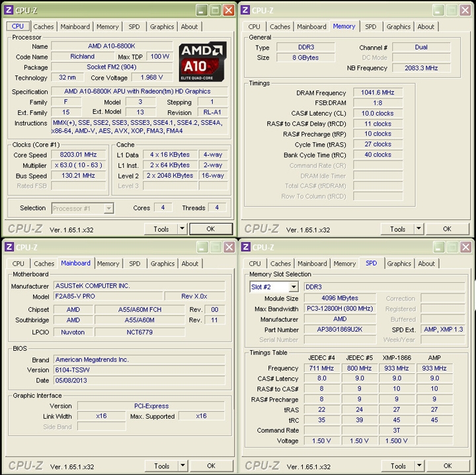Screen dimensions: 476x475
Task: Click OK button in Memory window
Action: (447, 229)
